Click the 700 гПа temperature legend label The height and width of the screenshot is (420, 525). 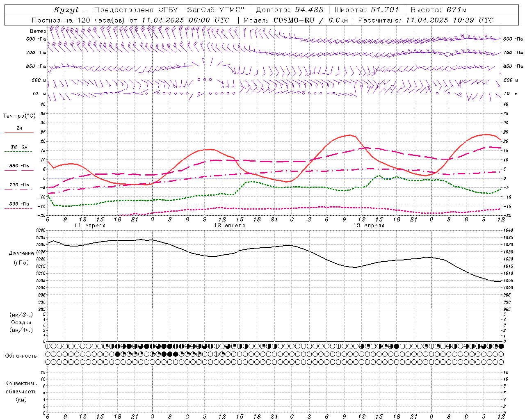[19, 185]
